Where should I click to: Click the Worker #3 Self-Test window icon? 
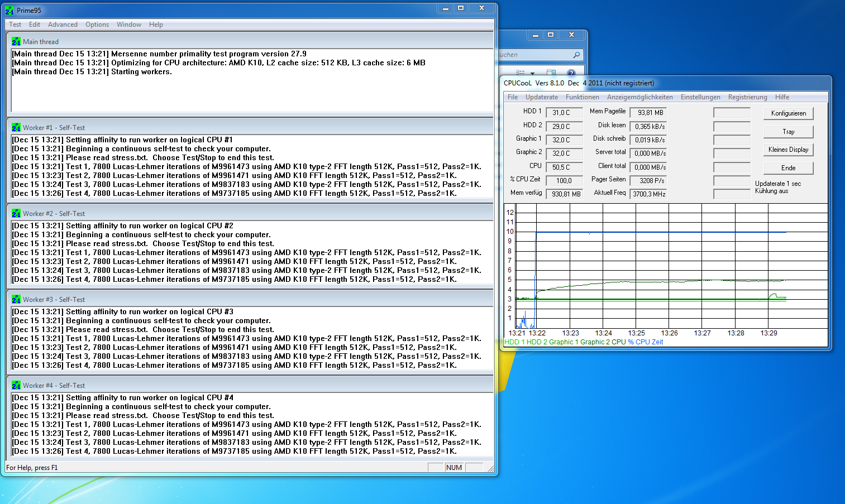tap(16, 299)
